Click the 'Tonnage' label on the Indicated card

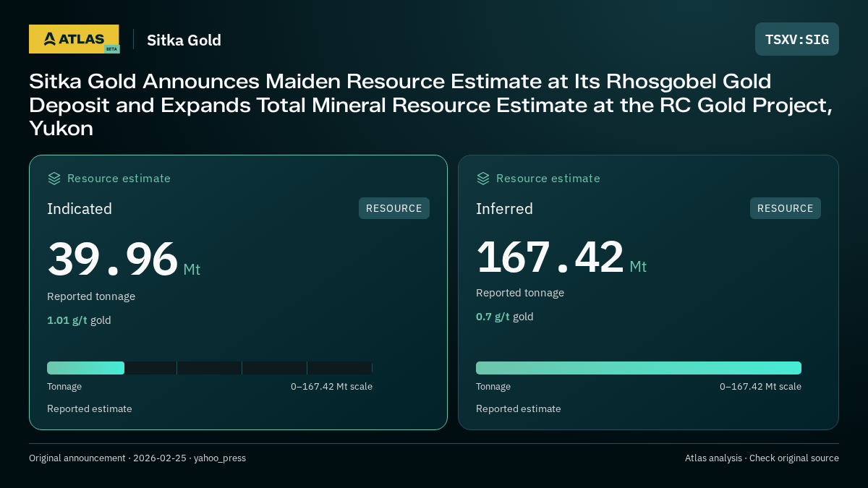tap(64, 387)
